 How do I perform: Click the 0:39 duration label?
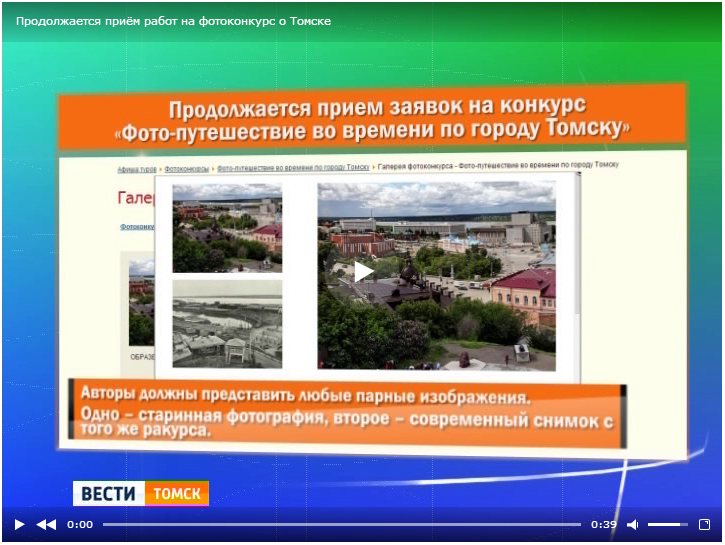(604, 524)
